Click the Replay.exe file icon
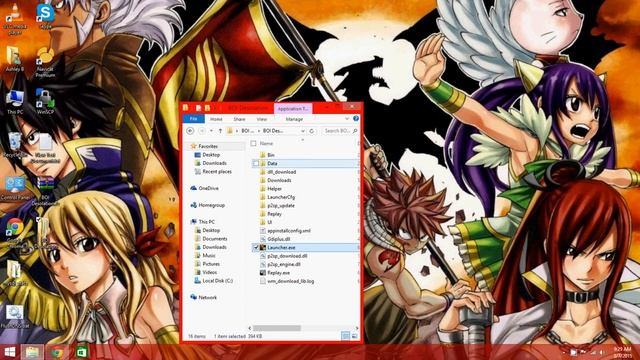This screenshot has height=360, width=640. pyautogui.click(x=263, y=273)
